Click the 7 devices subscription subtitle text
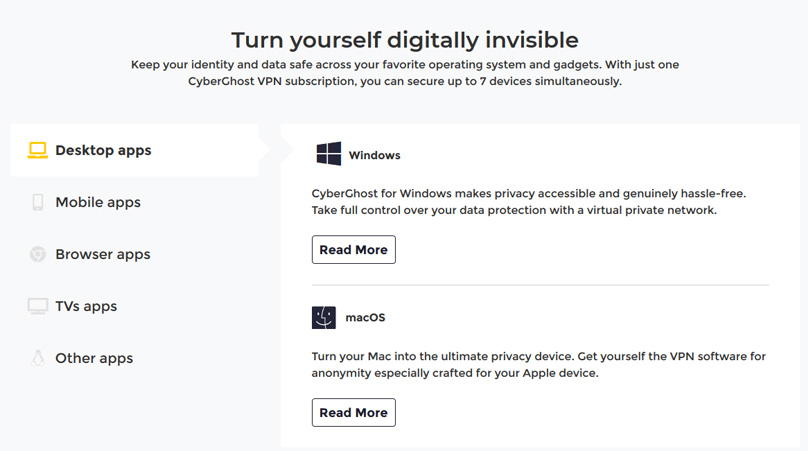The image size is (808, 451). click(x=405, y=73)
